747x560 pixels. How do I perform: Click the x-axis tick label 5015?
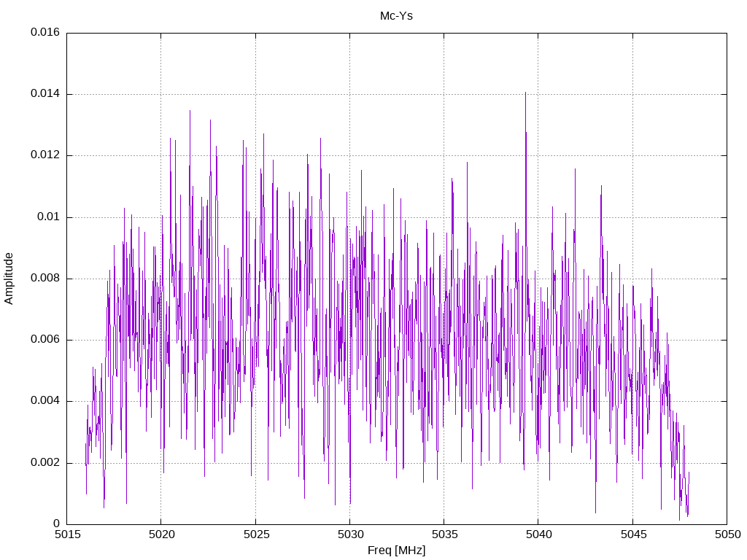[x=67, y=534]
